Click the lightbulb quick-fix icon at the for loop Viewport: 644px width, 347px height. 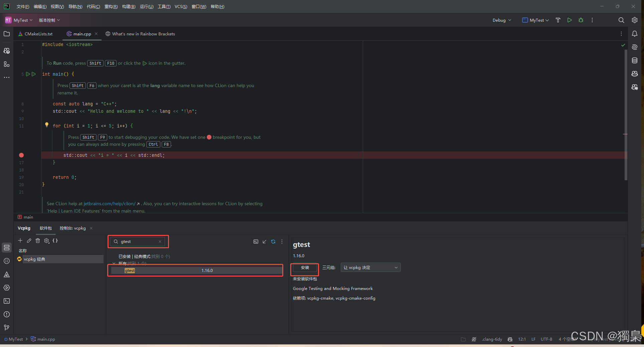47,125
